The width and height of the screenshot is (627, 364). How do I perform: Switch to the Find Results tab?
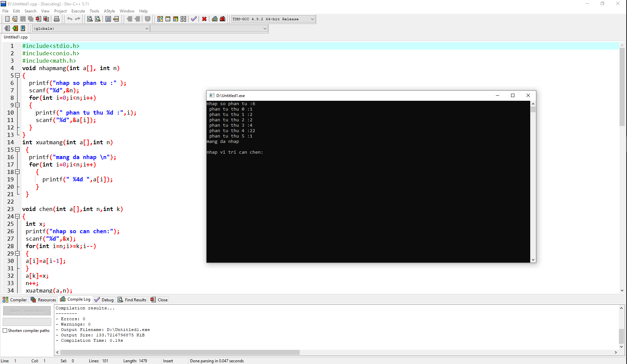pos(132,300)
